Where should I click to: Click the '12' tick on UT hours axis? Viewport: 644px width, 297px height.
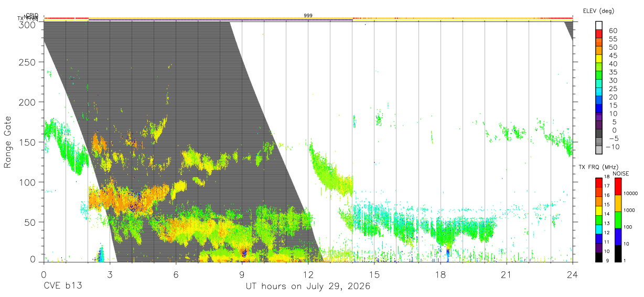[308, 274]
